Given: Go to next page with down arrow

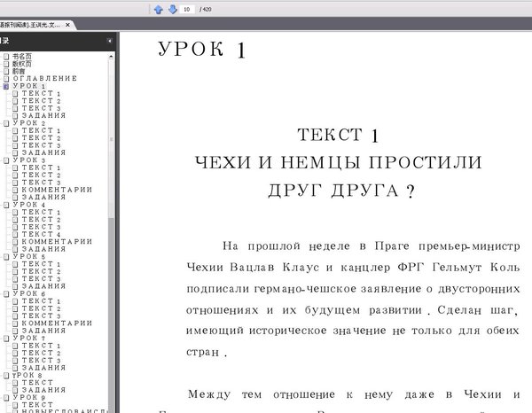Looking at the screenshot, I should [x=171, y=9].
